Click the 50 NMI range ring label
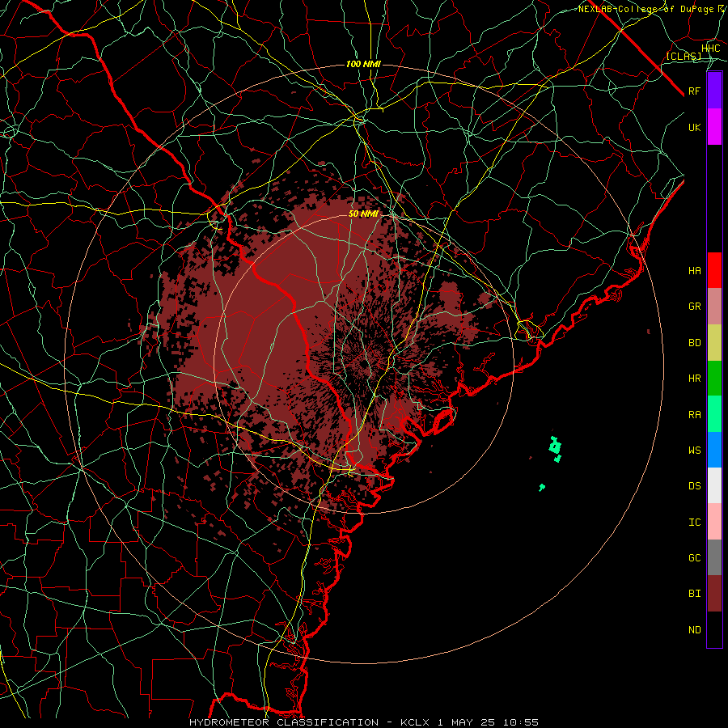The image size is (728, 728). 363,214
